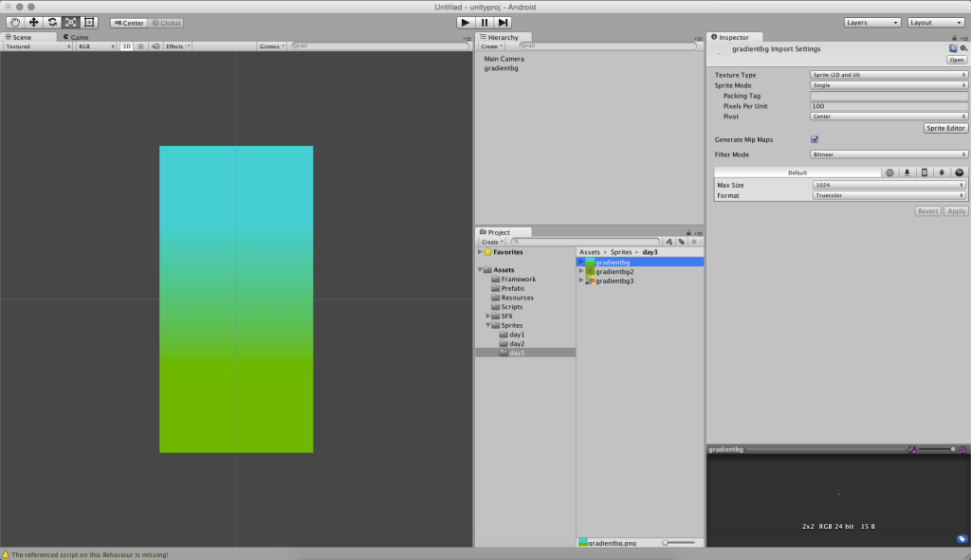The image size is (971, 560).
Task: Open Android platform override settings
Action: click(942, 172)
